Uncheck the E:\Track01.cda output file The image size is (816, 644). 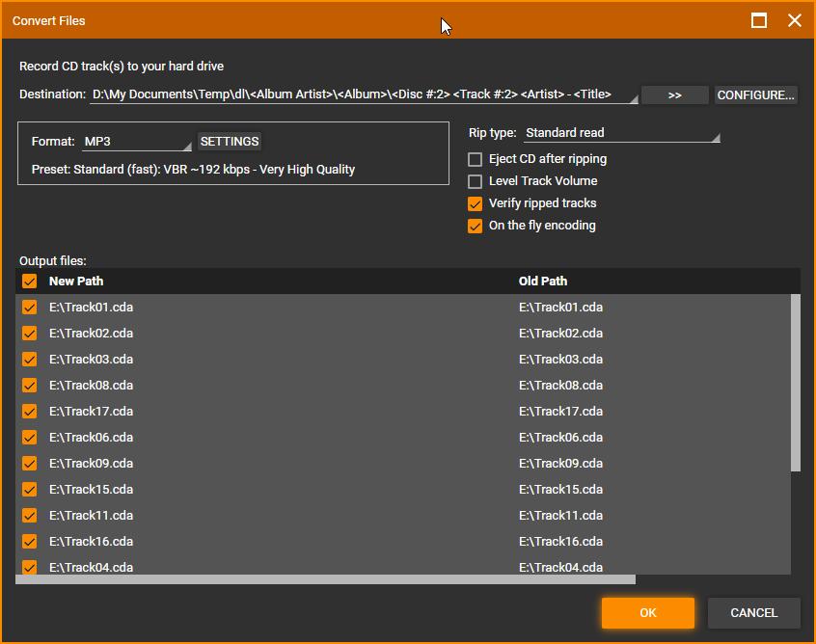click(x=30, y=308)
